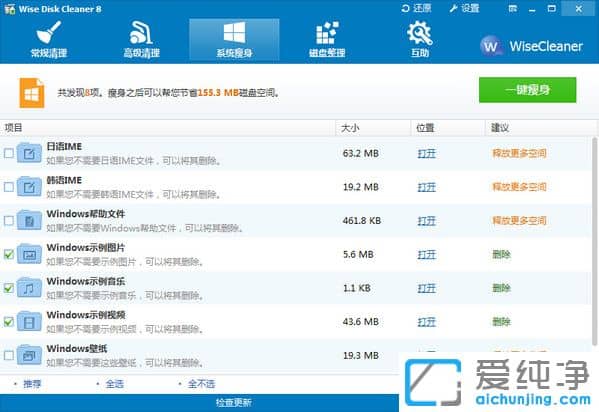The height and width of the screenshot is (412, 599).
Task: Click the 日语IME row title
Action: (64, 146)
